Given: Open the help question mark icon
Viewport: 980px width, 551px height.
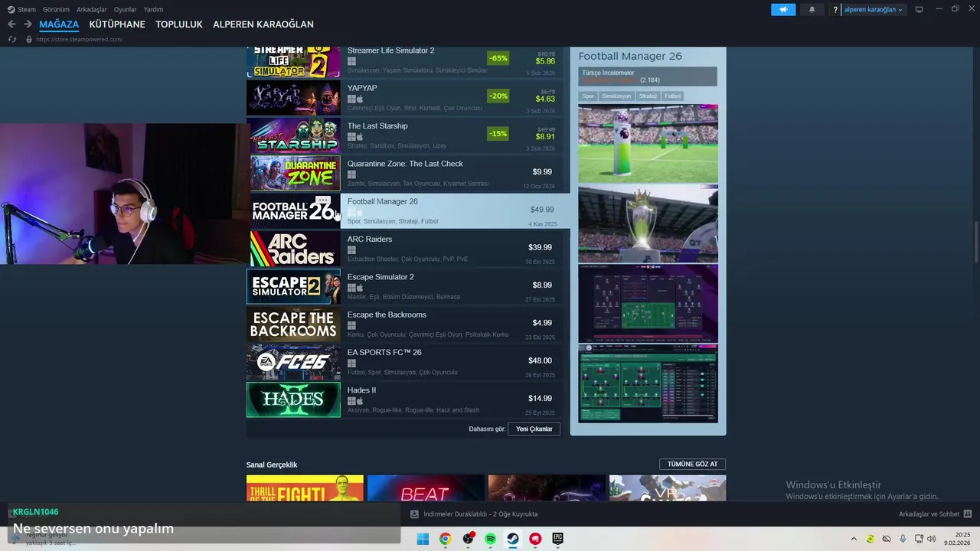Looking at the screenshot, I should 836,10.
